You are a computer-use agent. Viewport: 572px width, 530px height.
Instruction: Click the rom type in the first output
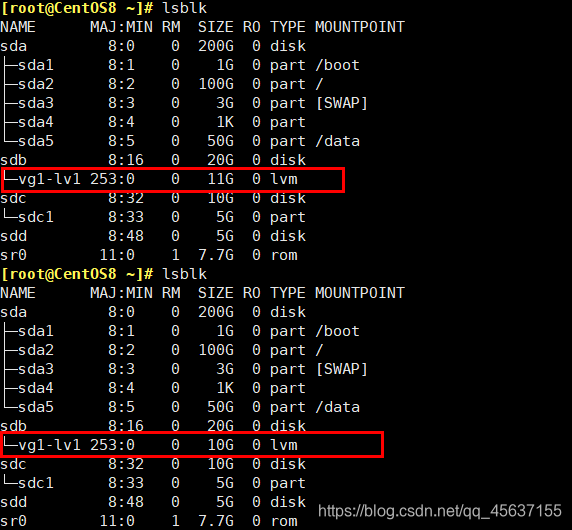pos(284,255)
